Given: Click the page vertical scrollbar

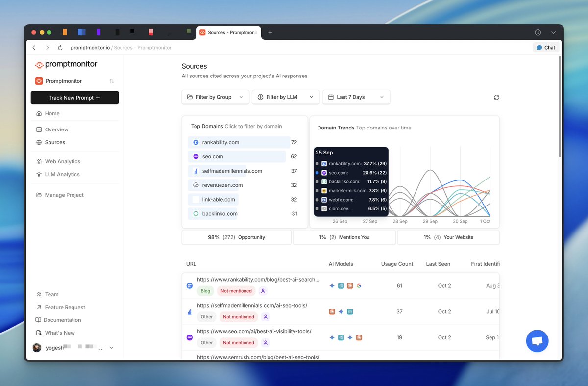Looking at the screenshot, I should point(560,106).
